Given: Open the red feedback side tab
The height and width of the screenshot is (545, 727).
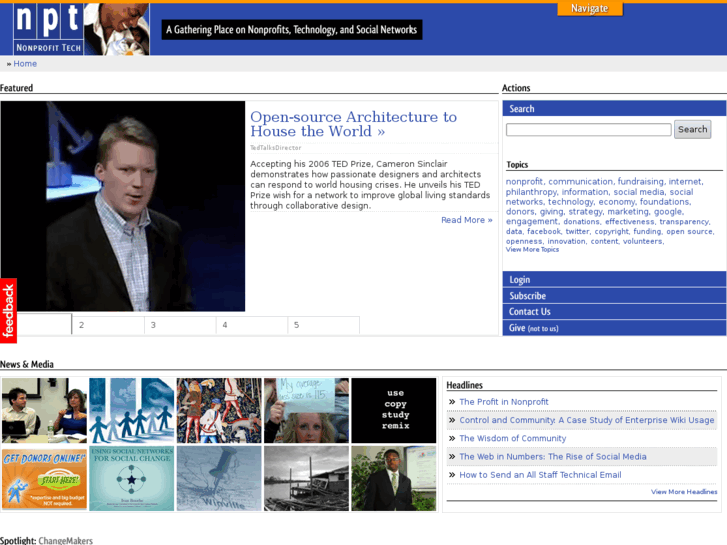Looking at the screenshot, I should (x=8, y=310).
